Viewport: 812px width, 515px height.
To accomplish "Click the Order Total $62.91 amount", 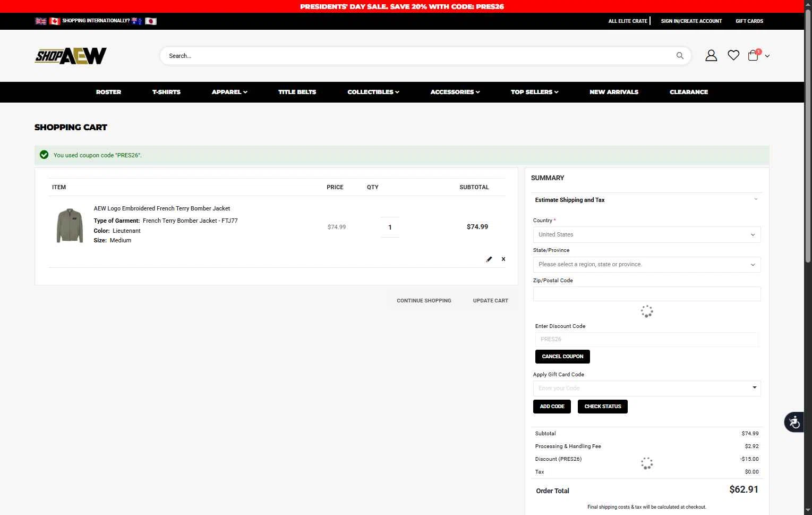I will pos(743,489).
